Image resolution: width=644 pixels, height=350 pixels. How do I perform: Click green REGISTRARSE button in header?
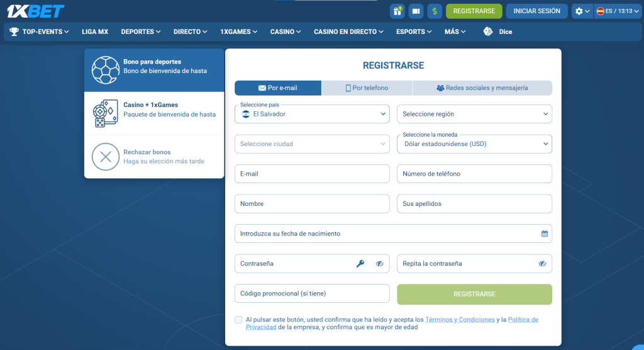(474, 11)
